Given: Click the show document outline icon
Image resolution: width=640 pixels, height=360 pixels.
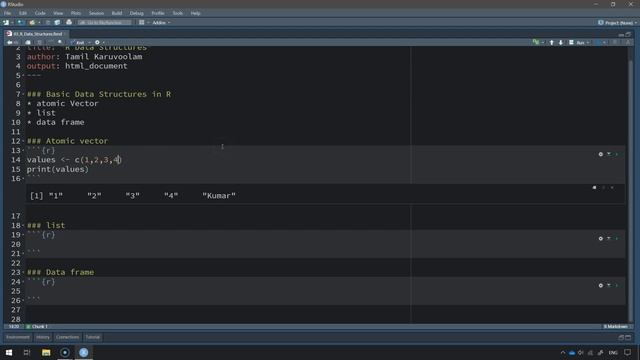Looking at the screenshot, I should point(628,42).
